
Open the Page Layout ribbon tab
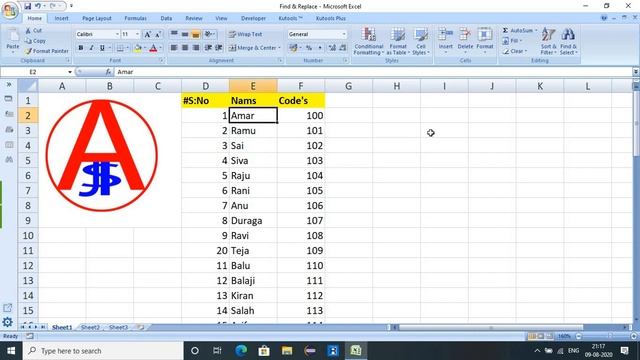pos(97,18)
